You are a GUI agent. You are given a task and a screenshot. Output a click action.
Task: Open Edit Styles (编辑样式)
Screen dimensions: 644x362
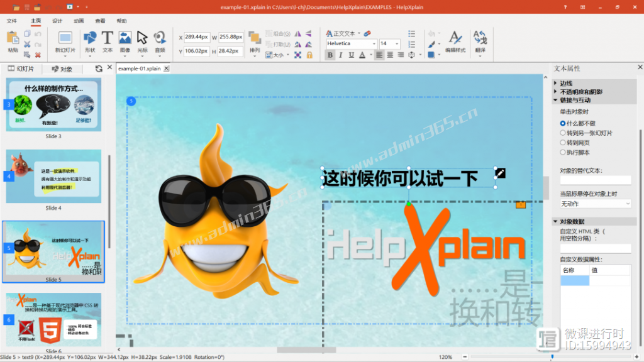click(455, 42)
